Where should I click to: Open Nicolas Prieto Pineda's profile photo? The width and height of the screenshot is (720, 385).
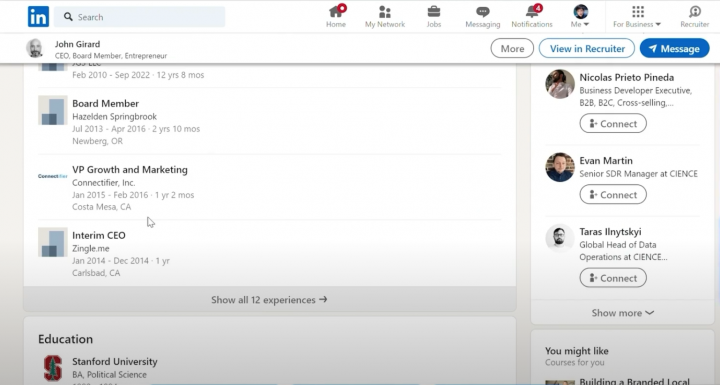[560, 84]
